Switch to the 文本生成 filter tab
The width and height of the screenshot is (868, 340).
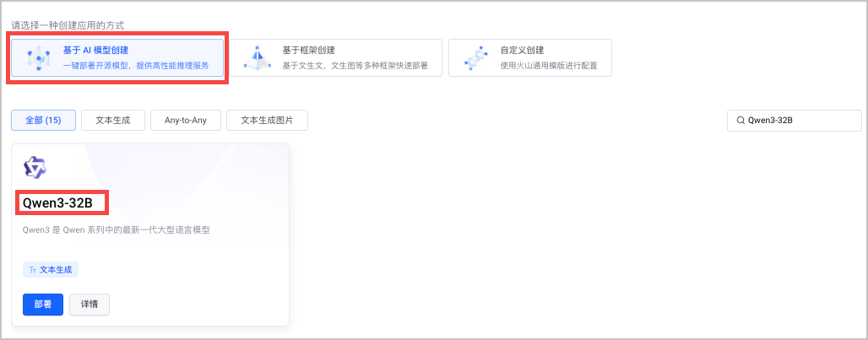pyautogui.click(x=113, y=120)
